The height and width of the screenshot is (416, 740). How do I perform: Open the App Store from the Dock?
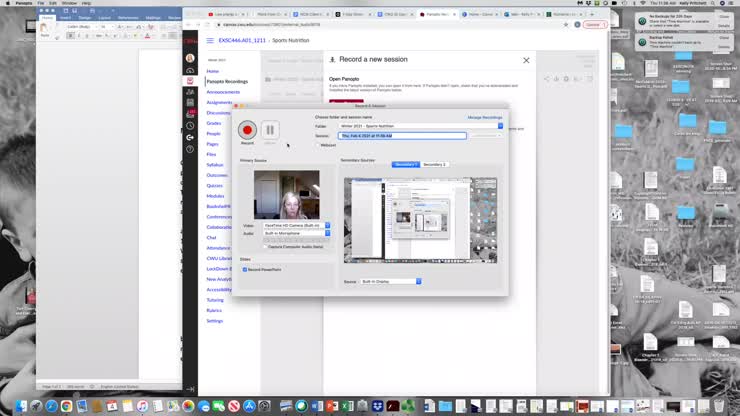(249, 406)
